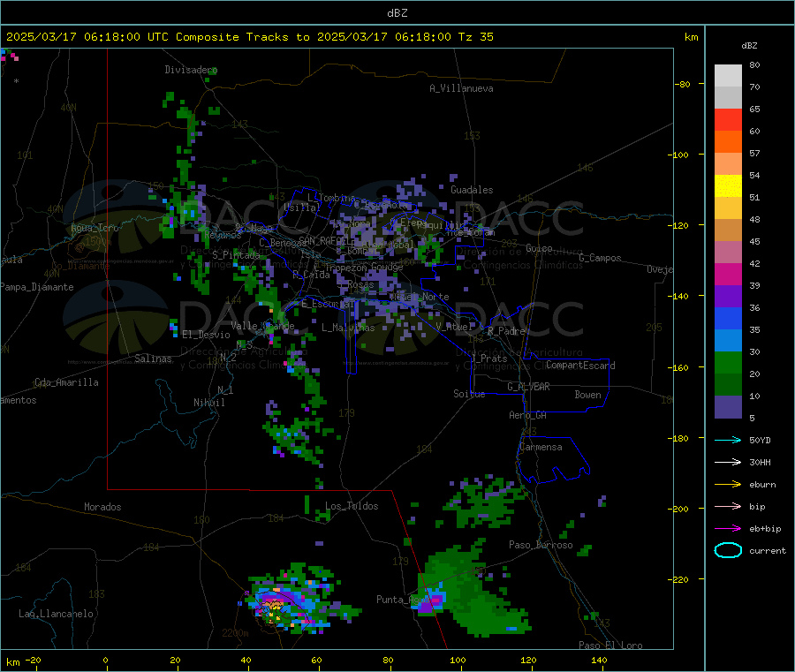This screenshot has height=672, width=795.
Task: Click the L_Malvinas place label
Action: [x=348, y=328]
